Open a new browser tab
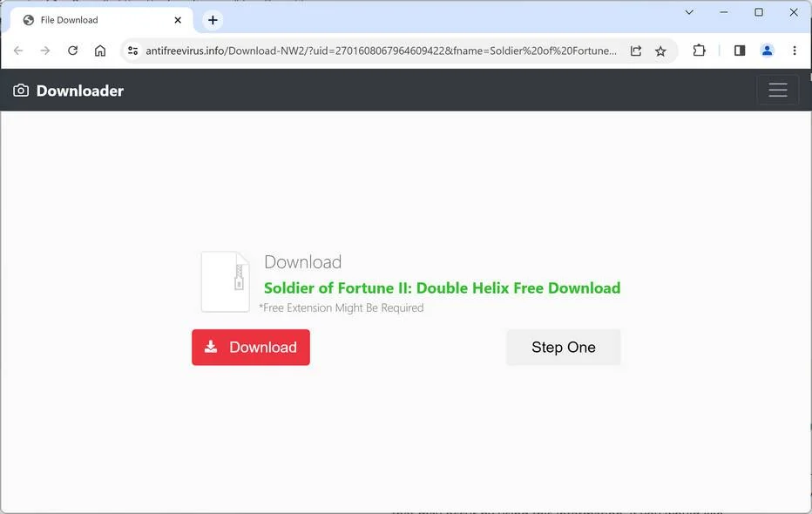The image size is (812, 514). pyautogui.click(x=213, y=20)
